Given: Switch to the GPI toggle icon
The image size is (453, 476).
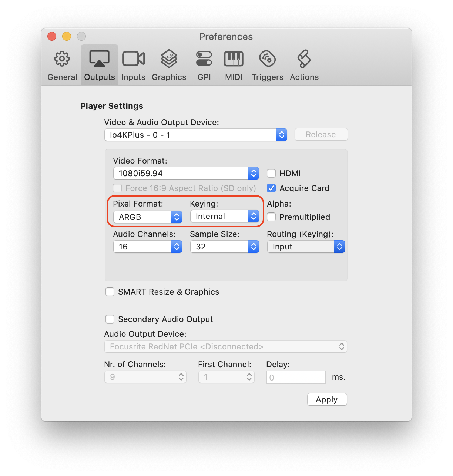Looking at the screenshot, I should 204,59.
